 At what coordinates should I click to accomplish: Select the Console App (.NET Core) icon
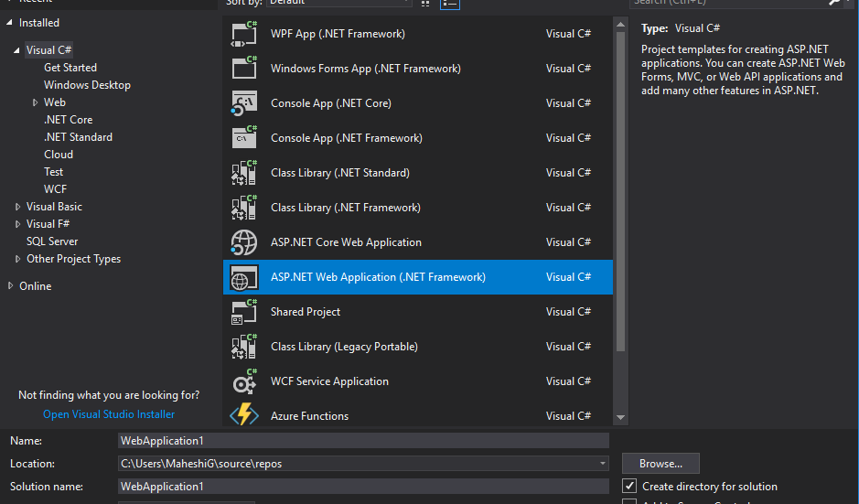coord(244,103)
